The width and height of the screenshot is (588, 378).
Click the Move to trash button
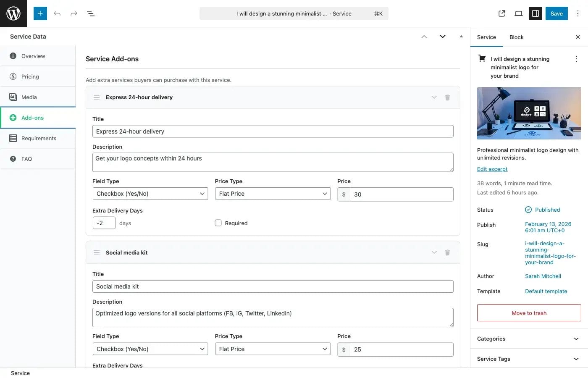click(x=529, y=312)
